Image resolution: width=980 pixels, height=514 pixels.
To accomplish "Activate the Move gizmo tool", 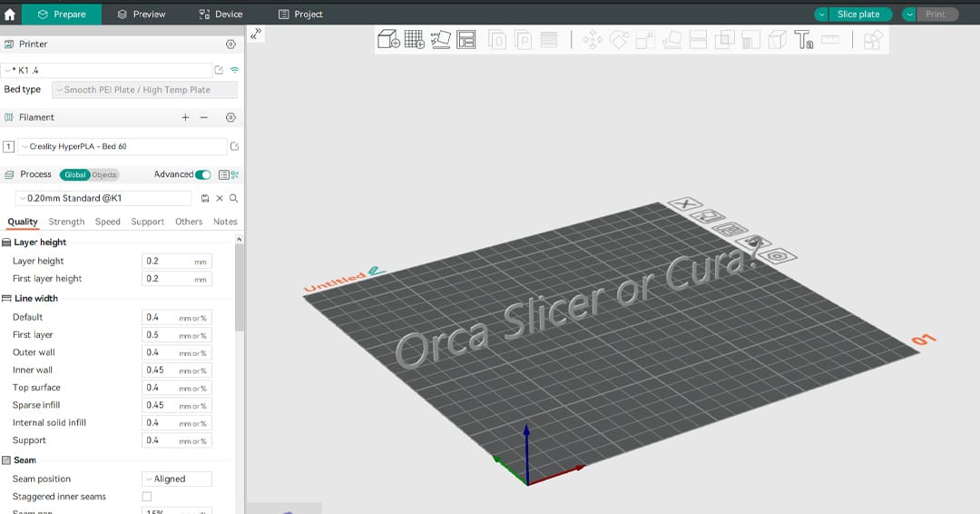I will point(593,40).
